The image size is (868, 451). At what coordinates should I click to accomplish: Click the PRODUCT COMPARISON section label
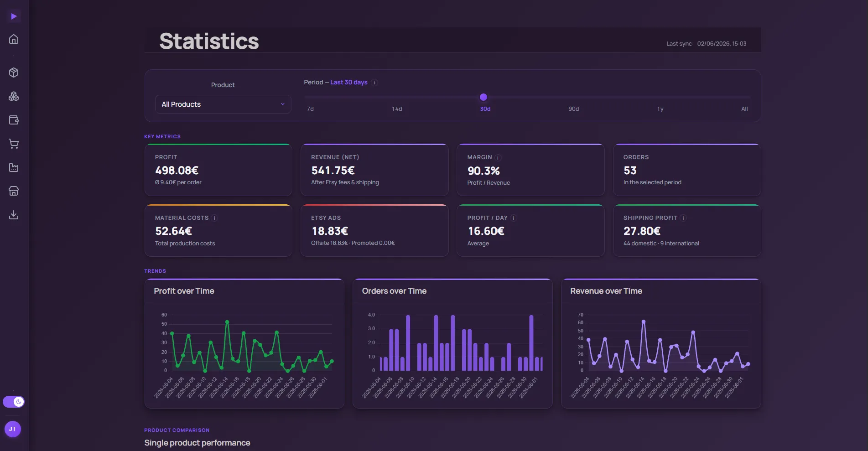[x=177, y=430]
